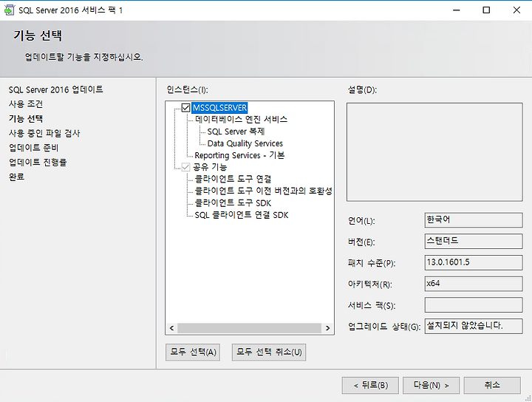This screenshot has width=532, height=402.
Task: Click the 업데이트 준비 step
Action: point(33,148)
